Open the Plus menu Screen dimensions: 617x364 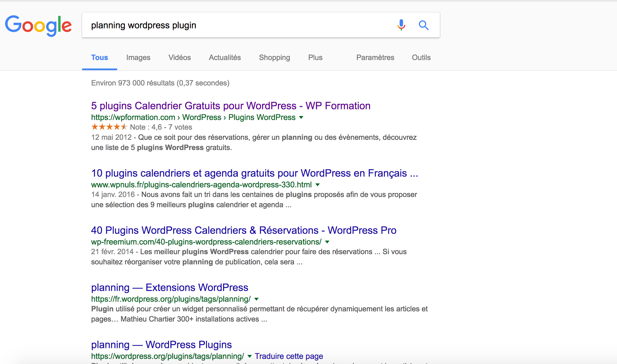point(315,57)
